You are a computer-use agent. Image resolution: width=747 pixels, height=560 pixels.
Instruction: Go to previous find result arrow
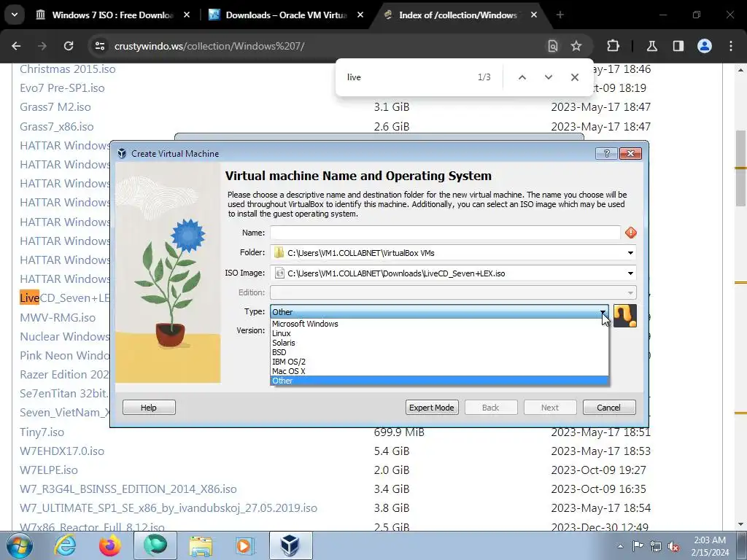[522, 77]
